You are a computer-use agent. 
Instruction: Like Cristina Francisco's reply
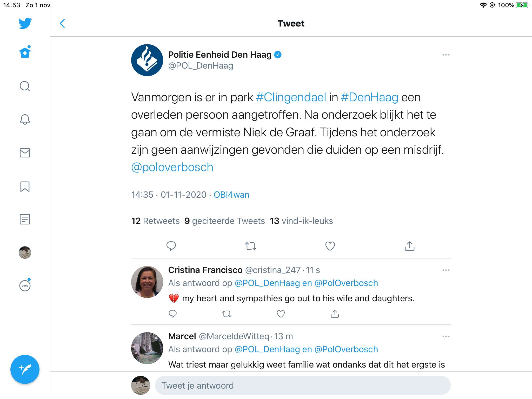coord(281,314)
